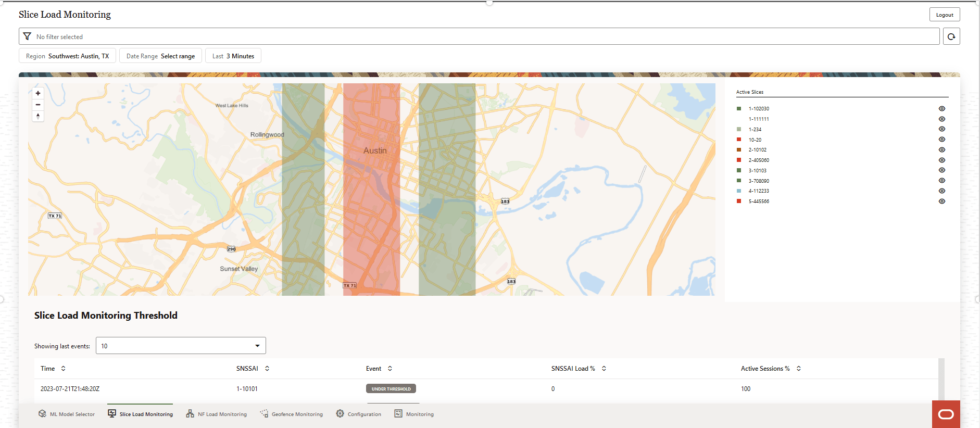Toggle visibility of slice 1-111111
Screen dimensions: 980x428
942,119
